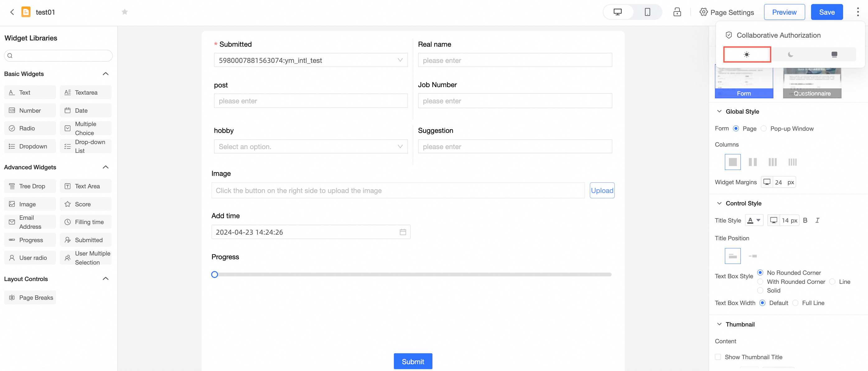The image size is (868, 371).
Task: Select With Rounded Corner text box style
Action: pos(760,282)
